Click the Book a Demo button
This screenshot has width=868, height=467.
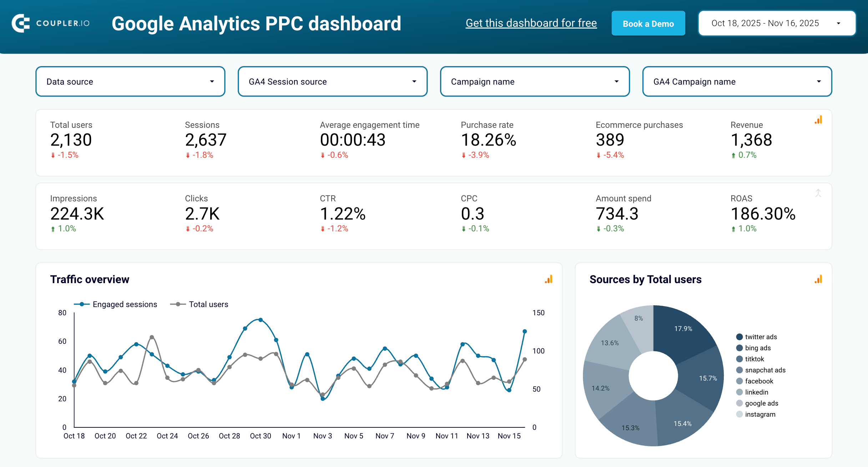[648, 23]
